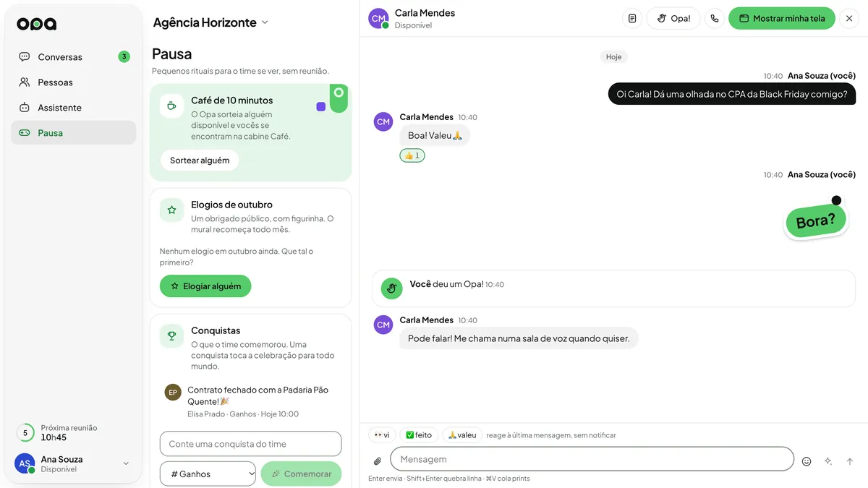Screen dimensions: 868x488
Task: Close the Carla Mendes conversation
Action: 849,19
